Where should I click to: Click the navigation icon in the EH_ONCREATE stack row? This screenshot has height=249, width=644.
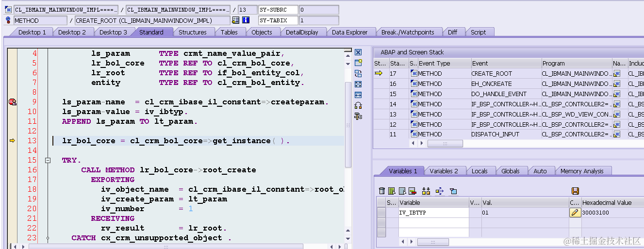[x=617, y=84]
